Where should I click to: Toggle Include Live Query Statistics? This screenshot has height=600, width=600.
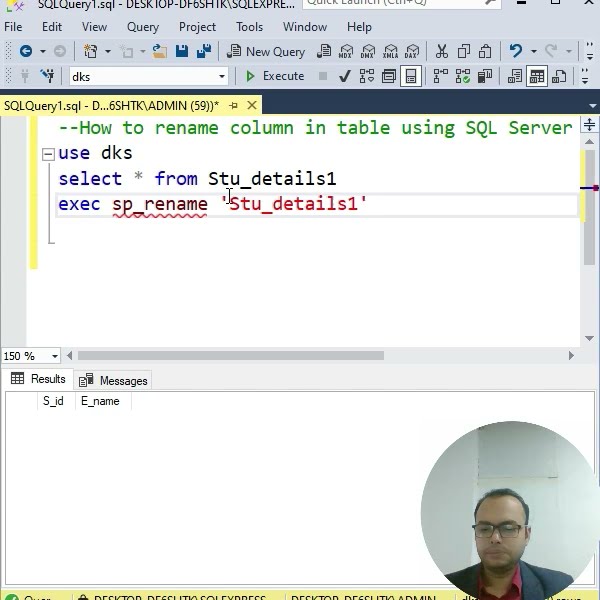click(463, 76)
